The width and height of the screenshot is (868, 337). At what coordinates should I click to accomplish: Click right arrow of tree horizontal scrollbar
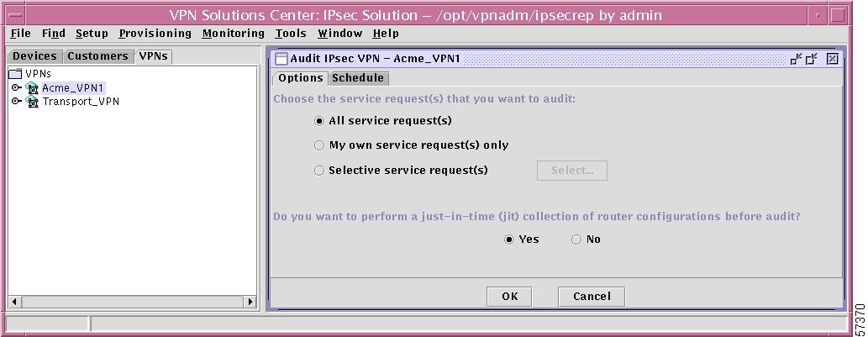pos(250,302)
